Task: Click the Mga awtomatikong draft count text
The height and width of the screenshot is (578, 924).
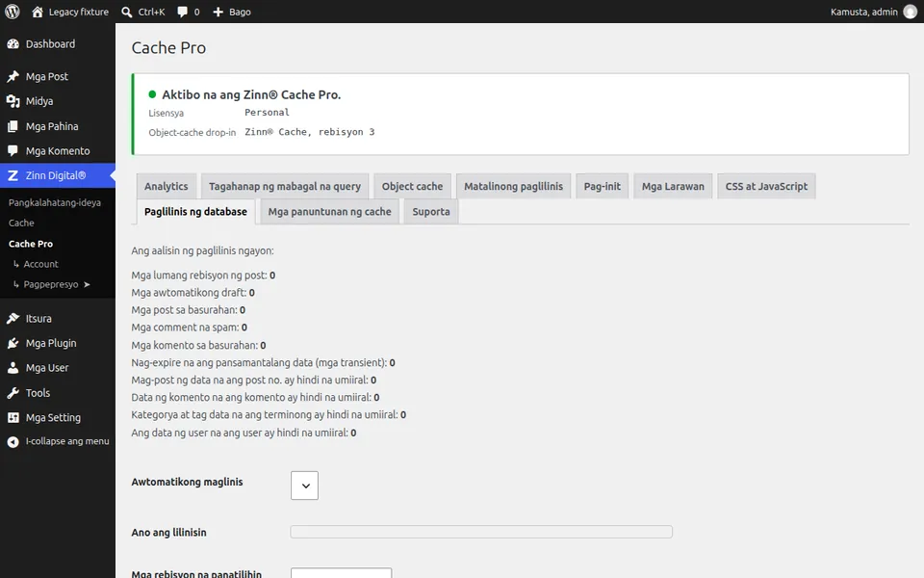Action: (x=193, y=293)
